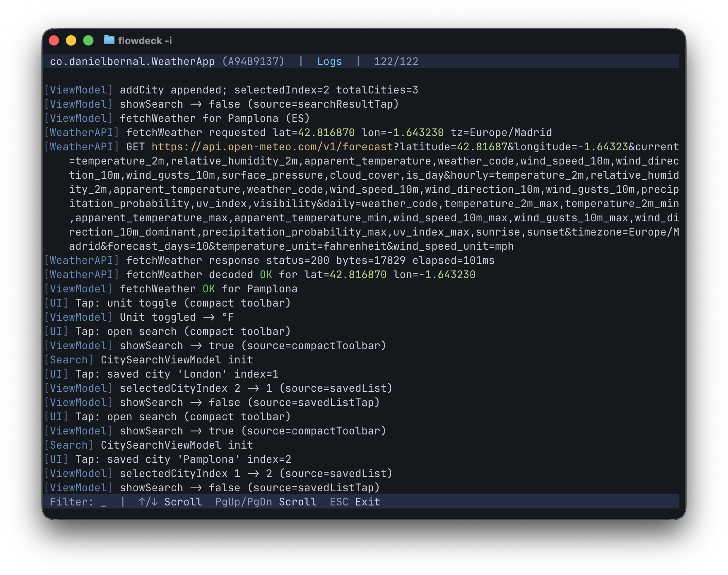Click the ESC Exit hint
The width and height of the screenshot is (728, 575).
click(355, 502)
